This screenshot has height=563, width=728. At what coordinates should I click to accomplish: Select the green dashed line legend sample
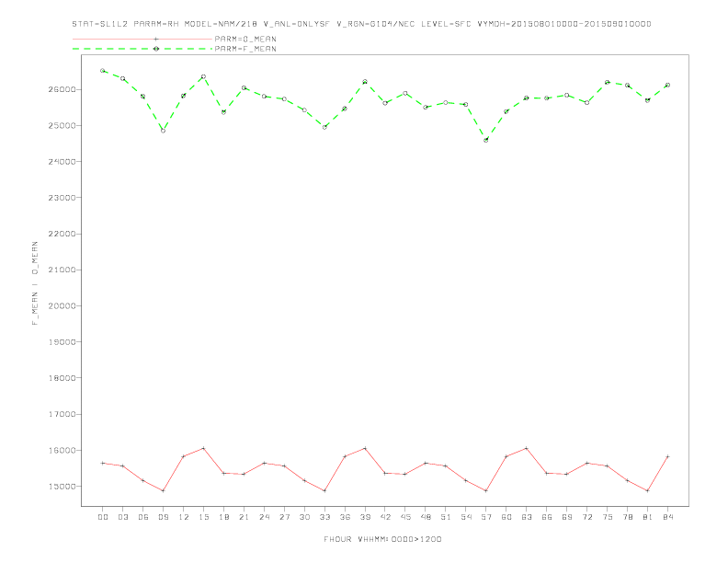tap(142, 49)
